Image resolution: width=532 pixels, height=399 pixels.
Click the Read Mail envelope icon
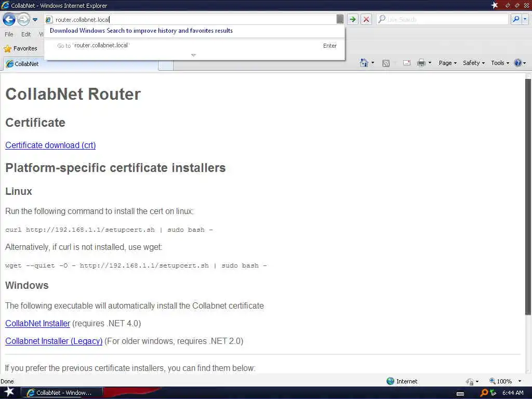pyautogui.click(x=407, y=63)
